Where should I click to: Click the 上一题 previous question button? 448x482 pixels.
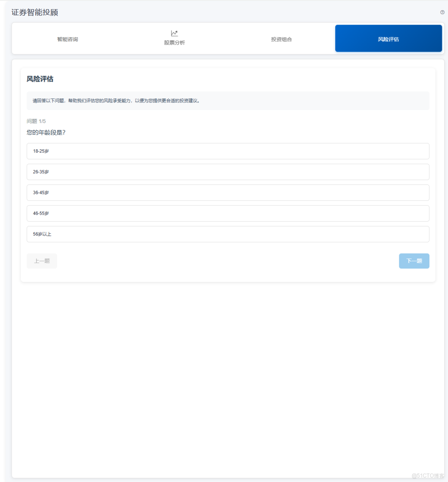click(x=42, y=261)
